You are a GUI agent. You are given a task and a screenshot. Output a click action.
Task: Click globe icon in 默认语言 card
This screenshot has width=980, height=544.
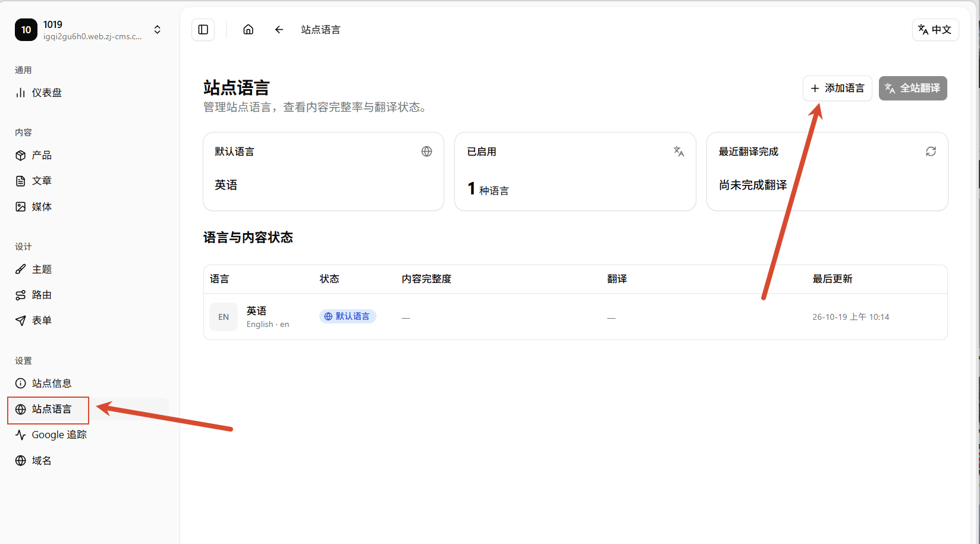pos(426,152)
